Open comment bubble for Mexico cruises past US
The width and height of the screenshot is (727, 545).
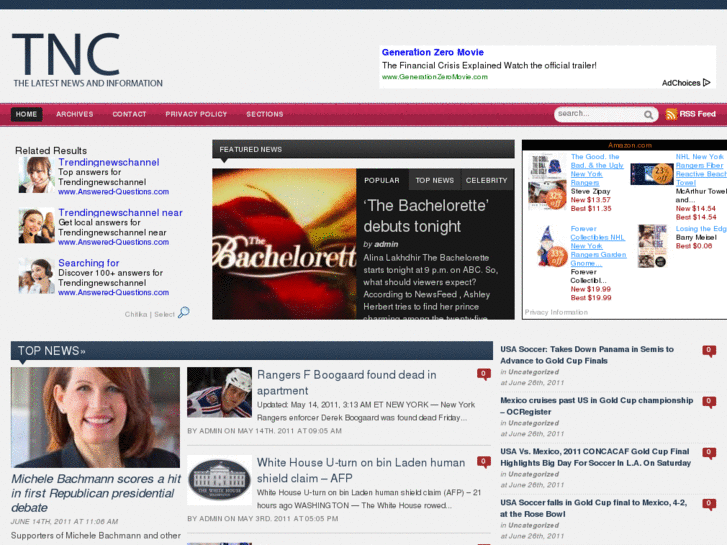click(x=709, y=402)
